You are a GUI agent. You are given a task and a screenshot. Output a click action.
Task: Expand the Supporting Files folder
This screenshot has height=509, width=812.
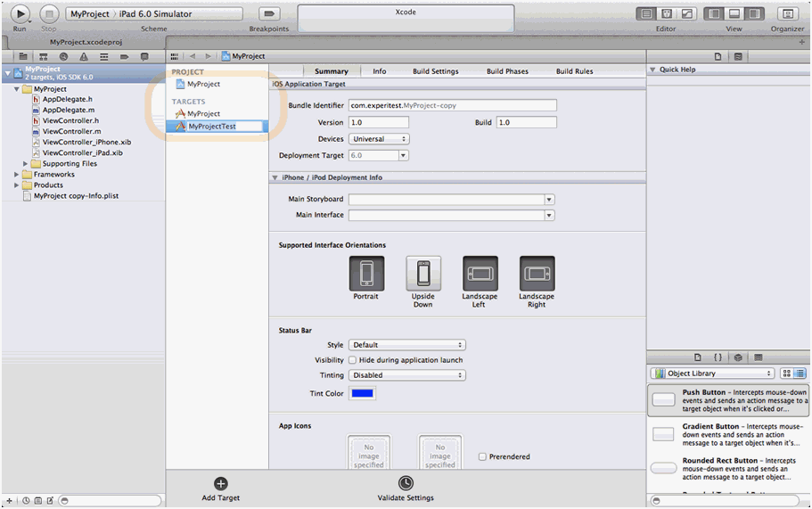[26, 164]
